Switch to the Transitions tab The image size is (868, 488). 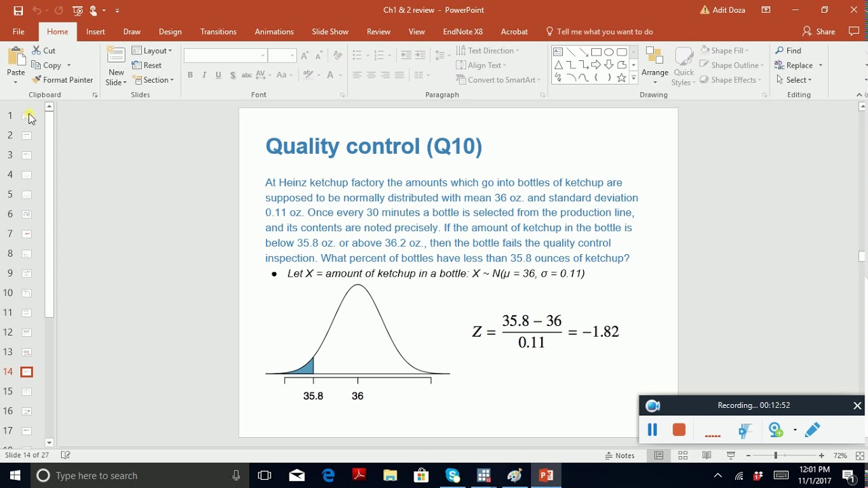coord(218,32)
